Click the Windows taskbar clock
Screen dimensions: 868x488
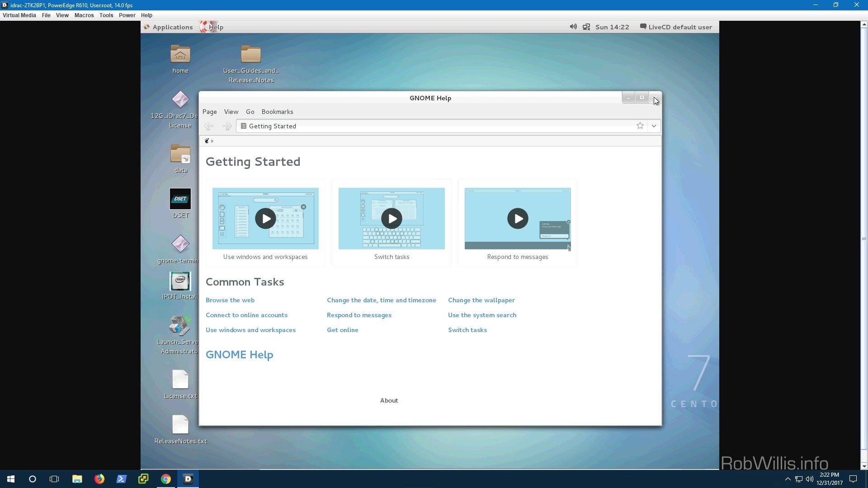(x=829, y=479)
